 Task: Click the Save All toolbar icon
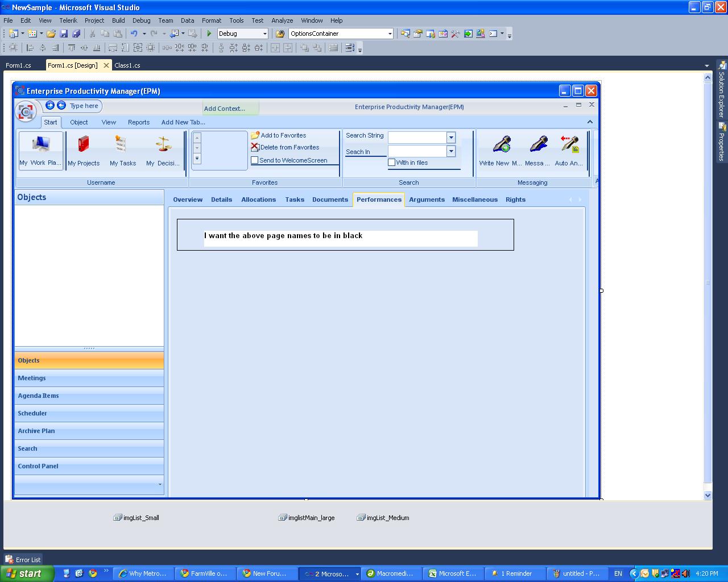coord(76,34)
